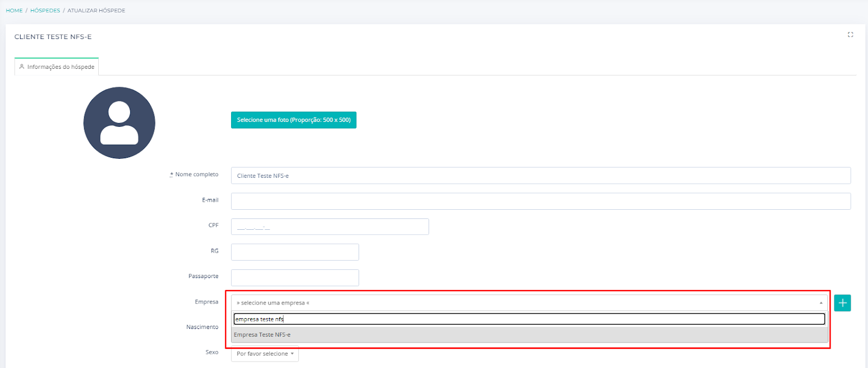
Task: Click the company search box in dropdown
Action: coord(529,319)
